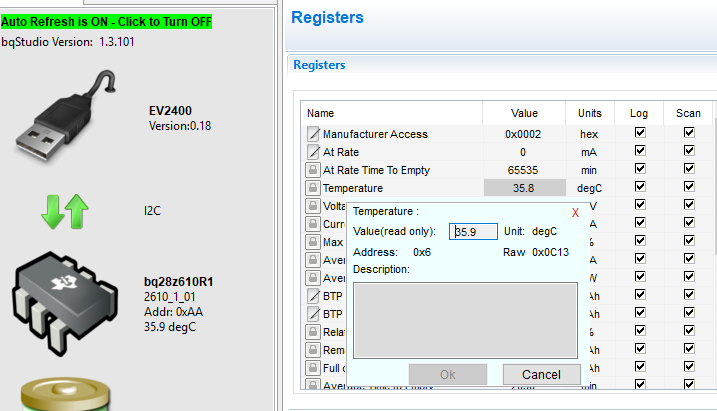Click the Registers panel sub-header
Image resolution: width=717 pixels, height=411 pixels.
pos(318,65)
